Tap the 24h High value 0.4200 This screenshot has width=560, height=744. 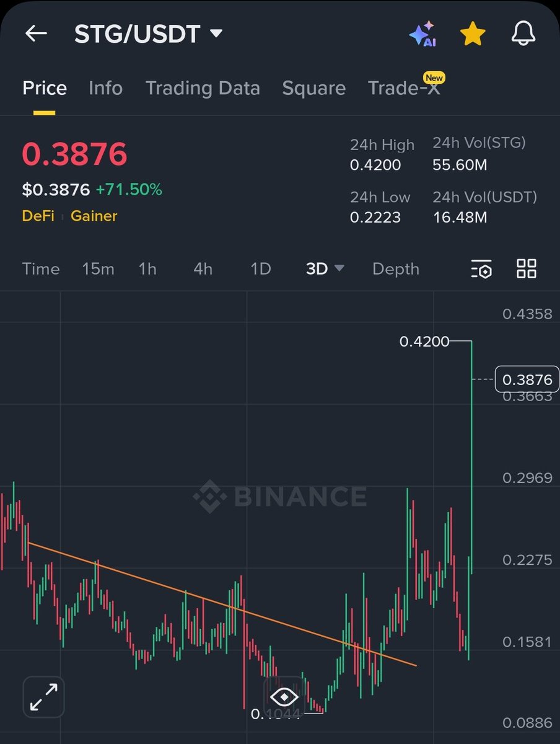tap(375, 165)
